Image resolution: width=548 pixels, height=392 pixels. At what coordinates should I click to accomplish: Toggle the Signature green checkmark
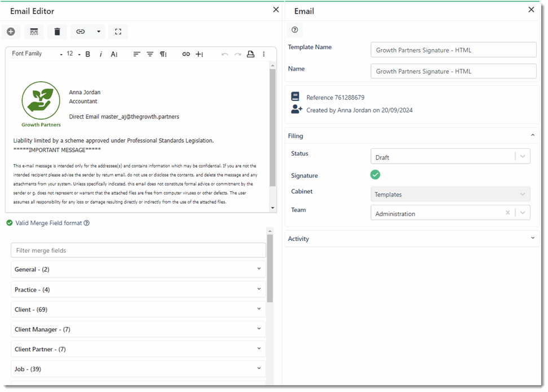point(375,174)
